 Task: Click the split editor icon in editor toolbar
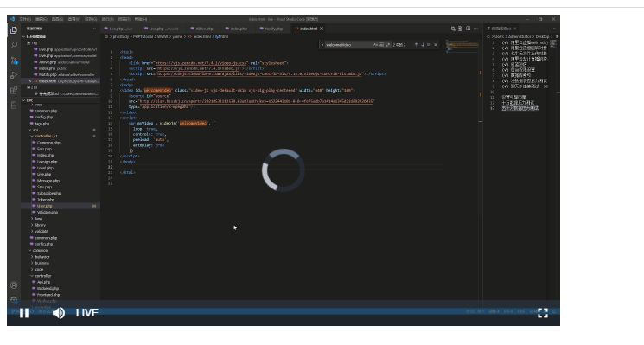[468, 29]
